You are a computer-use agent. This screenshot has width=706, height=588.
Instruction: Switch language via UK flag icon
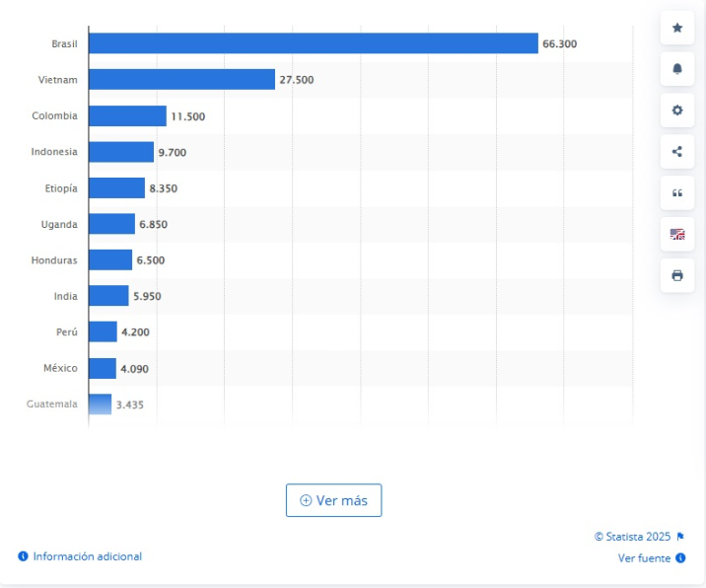[x=676, y=234]
